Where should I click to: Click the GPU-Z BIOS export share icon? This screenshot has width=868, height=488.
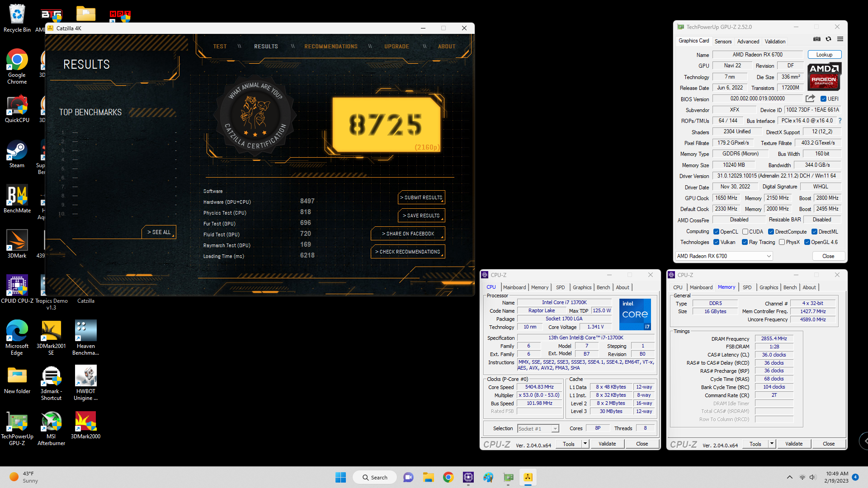click(810, 99)
